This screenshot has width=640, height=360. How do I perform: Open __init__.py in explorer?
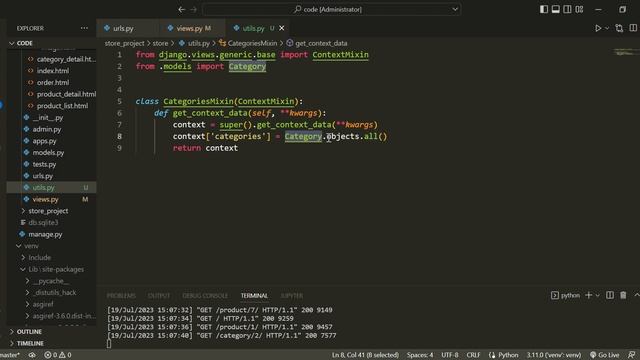[48, 118]
